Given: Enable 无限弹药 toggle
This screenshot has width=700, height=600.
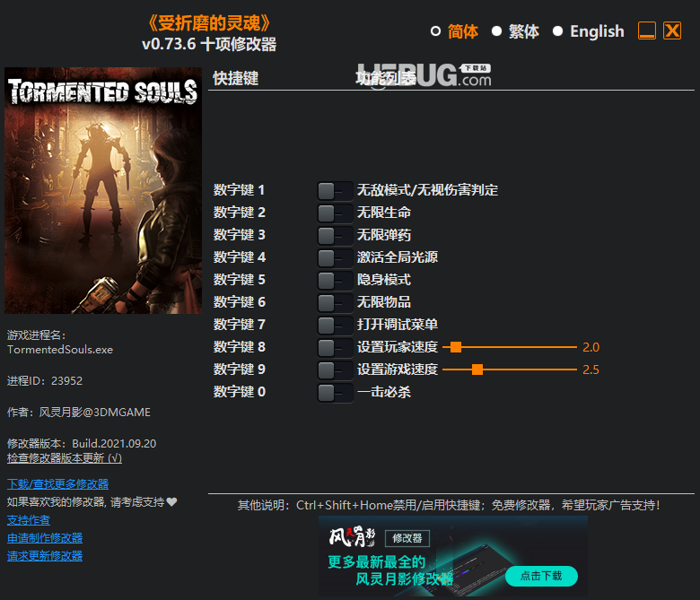Looking at the screenshot, I should click(x=335, y=236).
